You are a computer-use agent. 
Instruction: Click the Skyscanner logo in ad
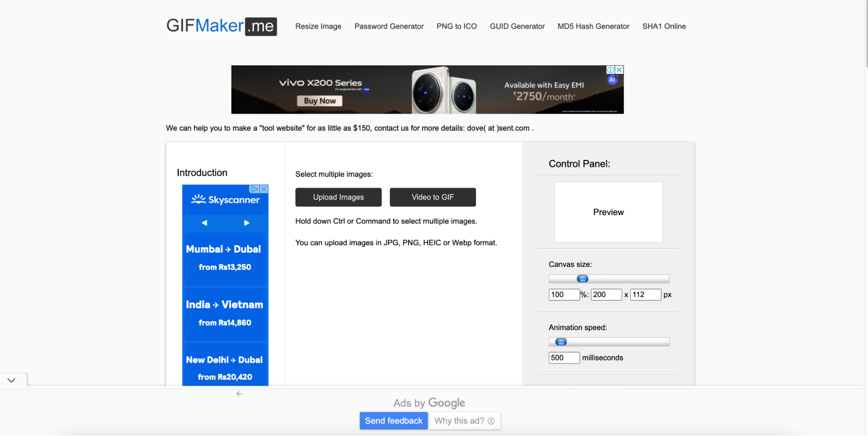[225, 200]
